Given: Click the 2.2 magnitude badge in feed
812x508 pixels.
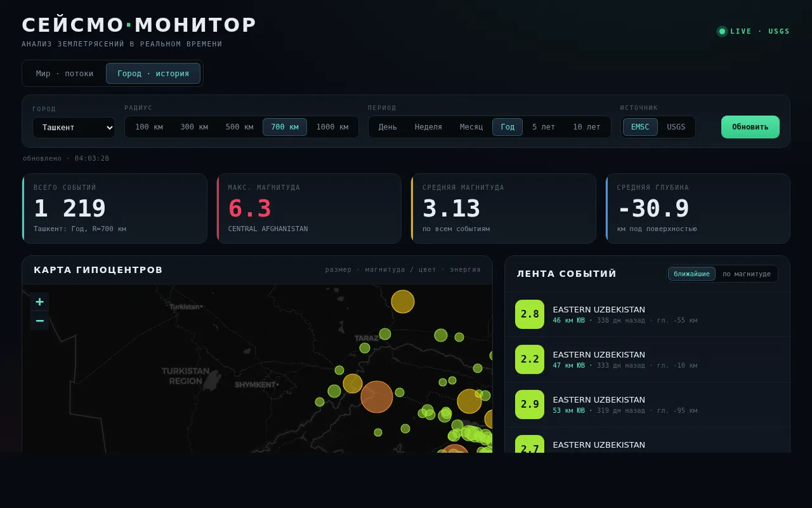Looking at the screenshot, I should 530,359.
